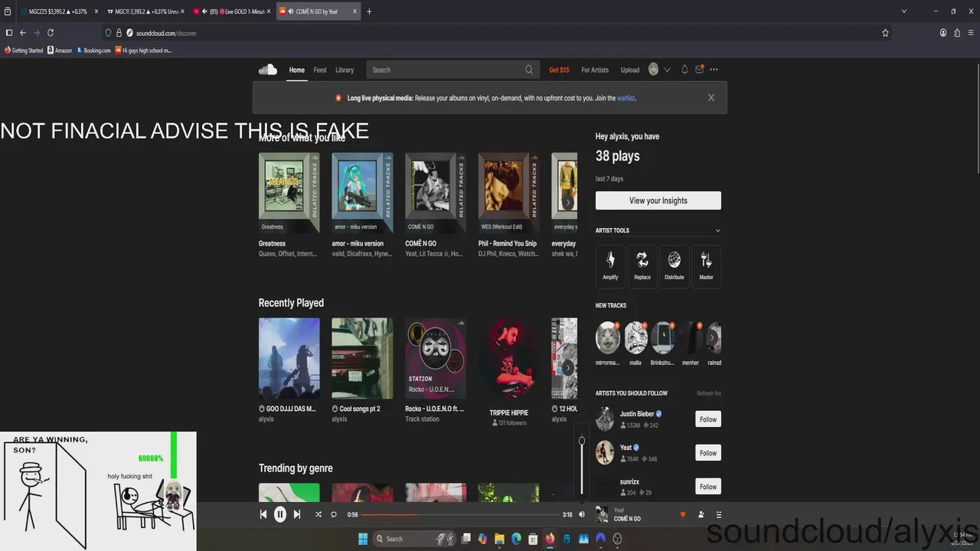Open the Firefox application menu
980x551 pixels.
point(971,33)
